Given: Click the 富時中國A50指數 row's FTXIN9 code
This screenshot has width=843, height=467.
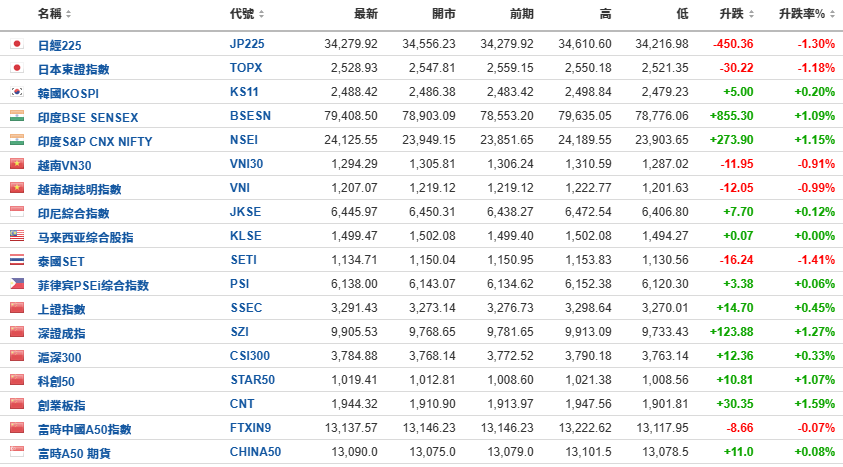Looking at the screenshot, I should pos(250,429).
